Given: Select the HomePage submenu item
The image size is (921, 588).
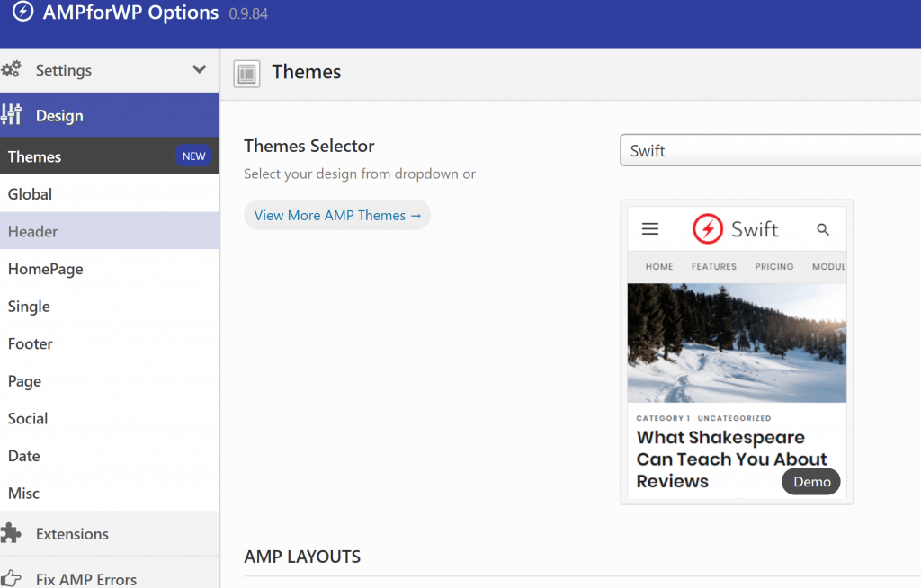Looking at the screenshot, I should click(110, 269).
